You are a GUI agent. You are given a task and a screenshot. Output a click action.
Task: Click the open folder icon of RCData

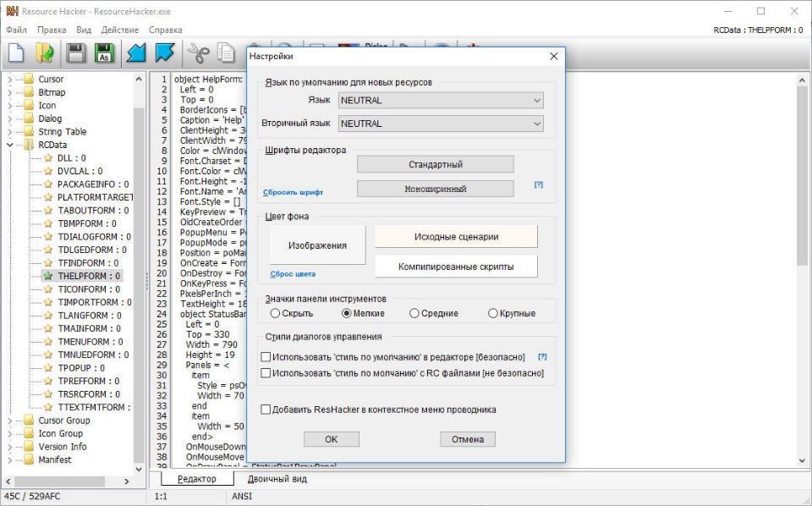pos(29,145)
